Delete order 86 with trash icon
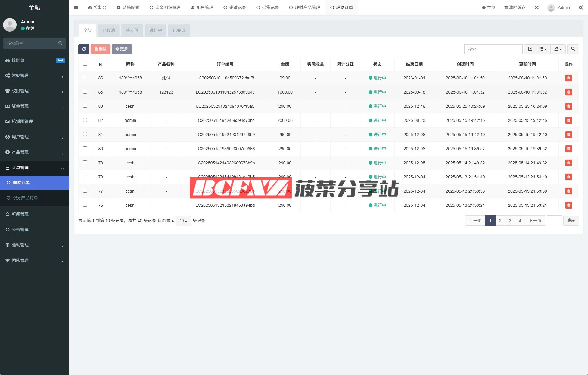The height and width of the screenshot is (375, 588). 568,78
